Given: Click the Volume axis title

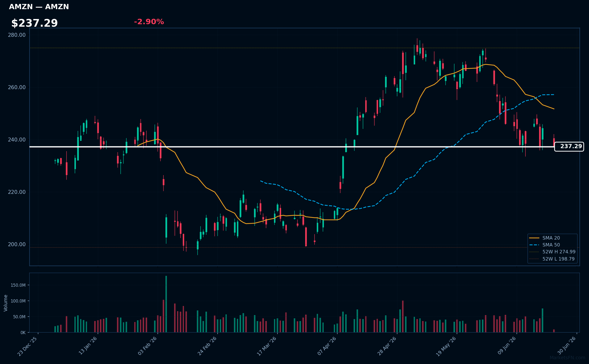Looking at the screenshot, I should tap(6, 303).
